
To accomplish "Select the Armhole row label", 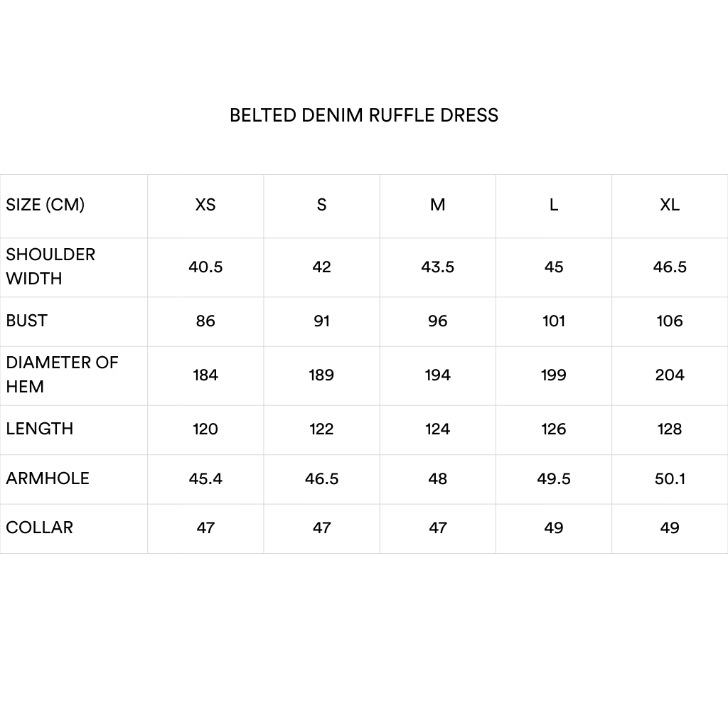I will point(48,478).
